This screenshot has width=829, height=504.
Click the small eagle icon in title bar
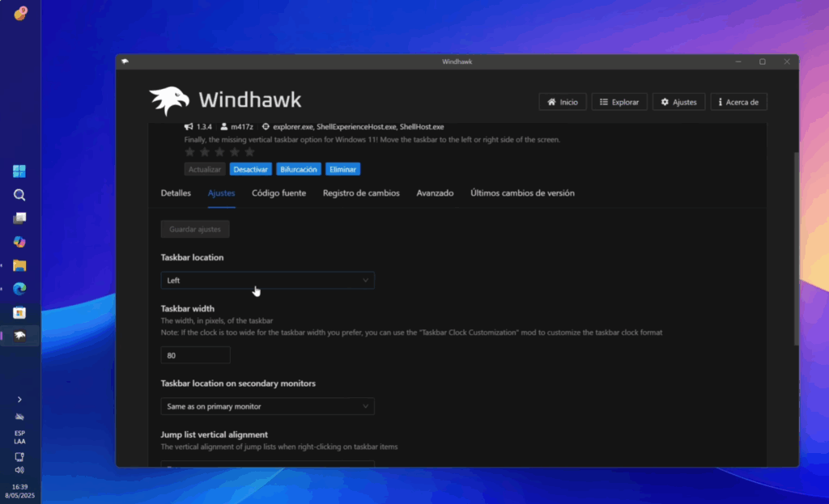coord(125,61)
